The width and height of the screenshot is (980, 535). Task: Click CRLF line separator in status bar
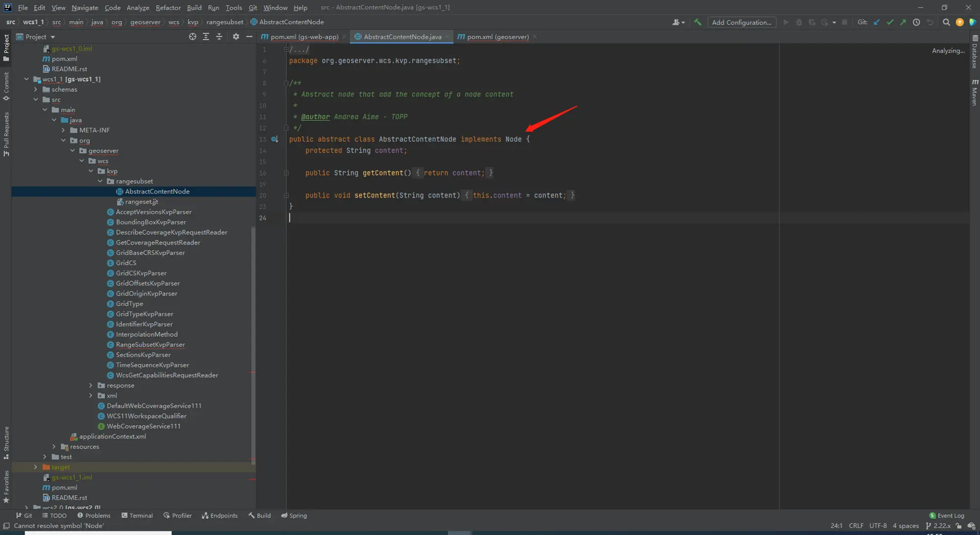click(856, 526)
